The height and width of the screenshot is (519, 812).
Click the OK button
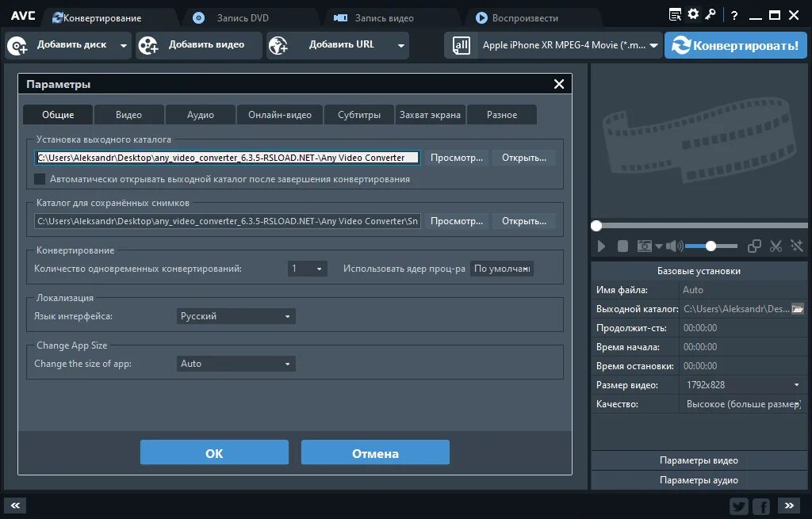click(214, 452)
